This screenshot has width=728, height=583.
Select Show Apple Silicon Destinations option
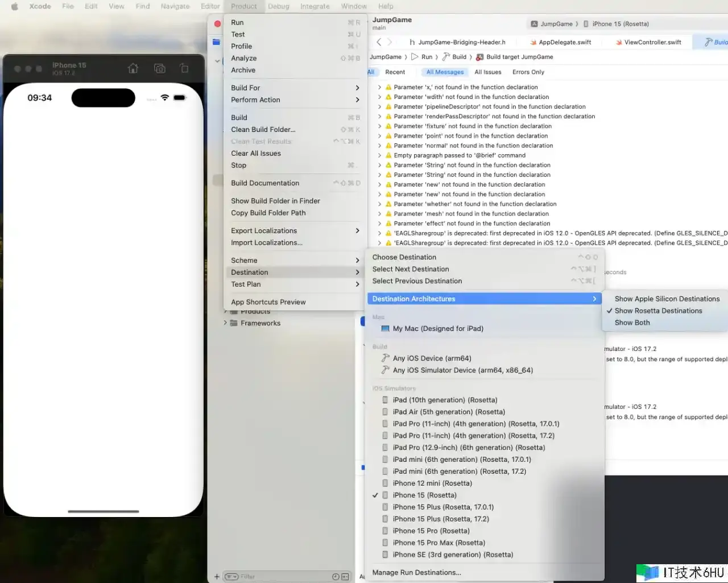tap(667, 299)
